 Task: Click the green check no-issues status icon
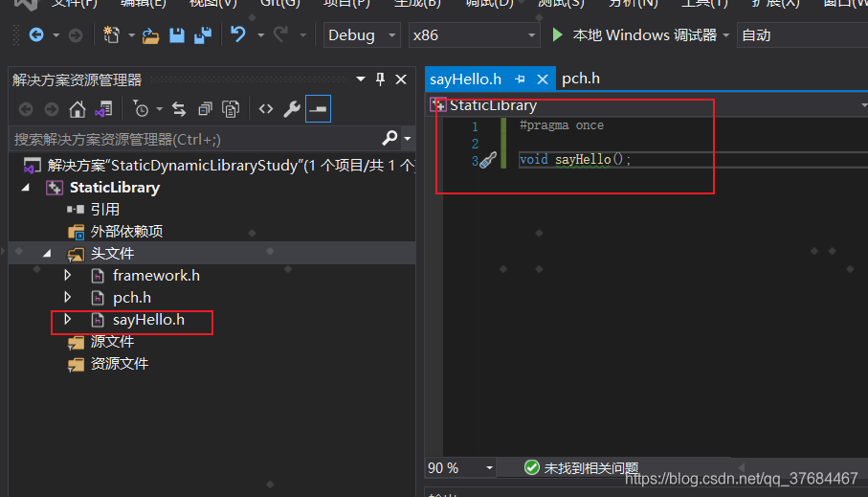click(532, 467)
